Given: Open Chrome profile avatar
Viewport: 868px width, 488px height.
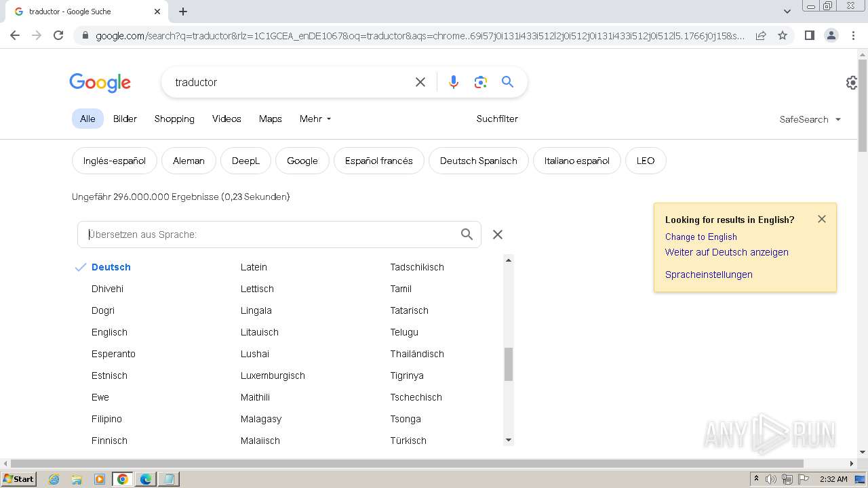Looking at the screenshot, I should pos(831,35).
